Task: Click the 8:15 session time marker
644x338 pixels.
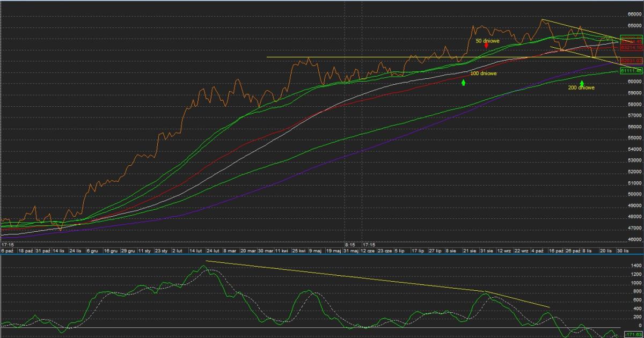Action: pyautogui.click(x=350, y=244)
